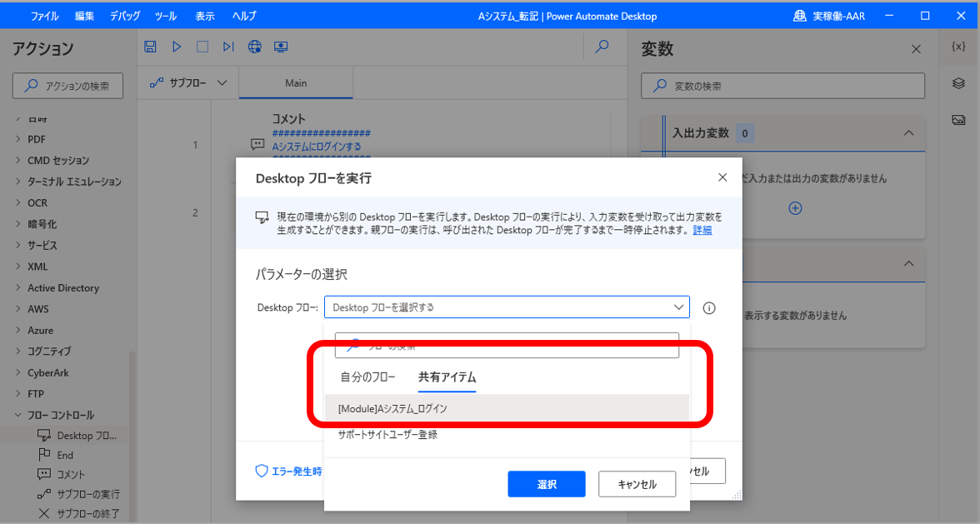Click the キャンセル button in the dropdown
The width and height of the screenshot is (980, 524).
(x=637, y=484)
